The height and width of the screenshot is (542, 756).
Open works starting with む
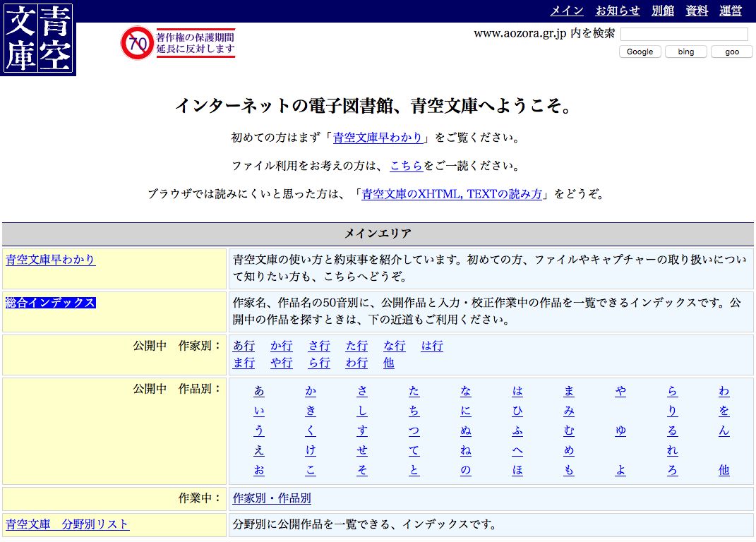pos(569,430)
